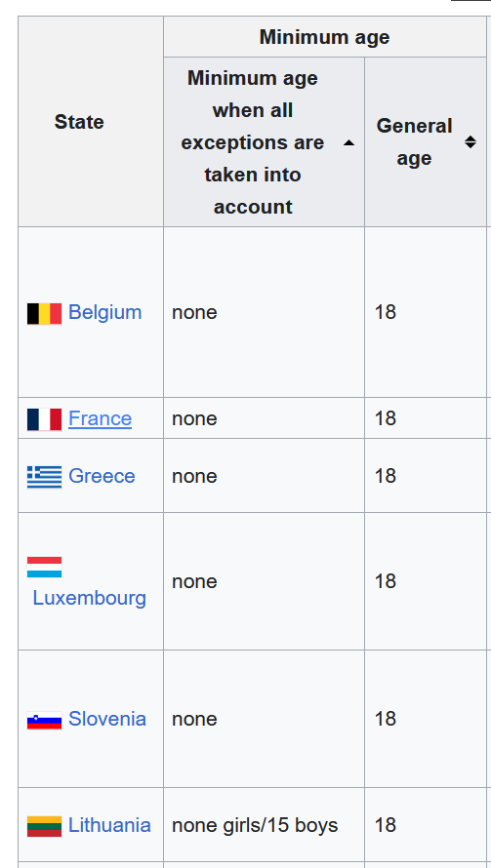
Task: Open the Slovenia link
Action: pos(107,719)
